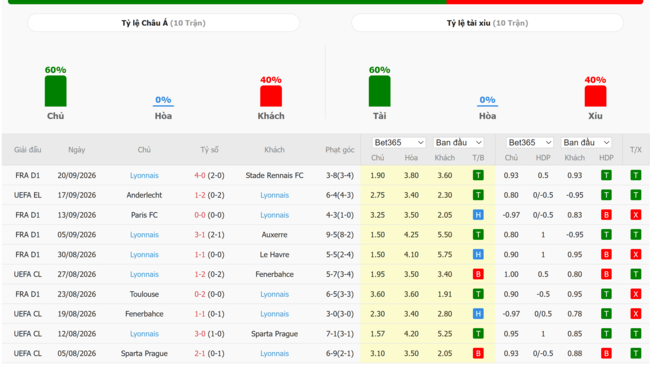Open Lyonnais link in Stade Rennais FC row
Screen dimensions: 650x369
pos(144,175)
